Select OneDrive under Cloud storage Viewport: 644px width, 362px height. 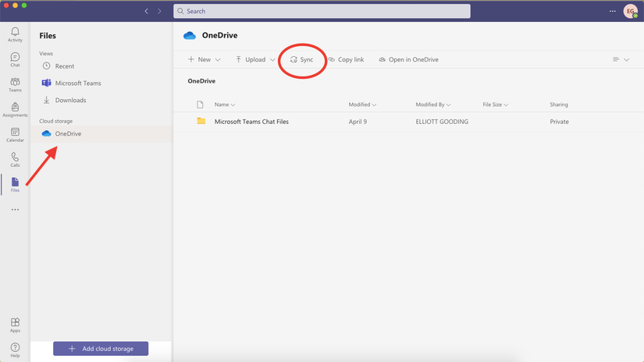tap(101, 134)
